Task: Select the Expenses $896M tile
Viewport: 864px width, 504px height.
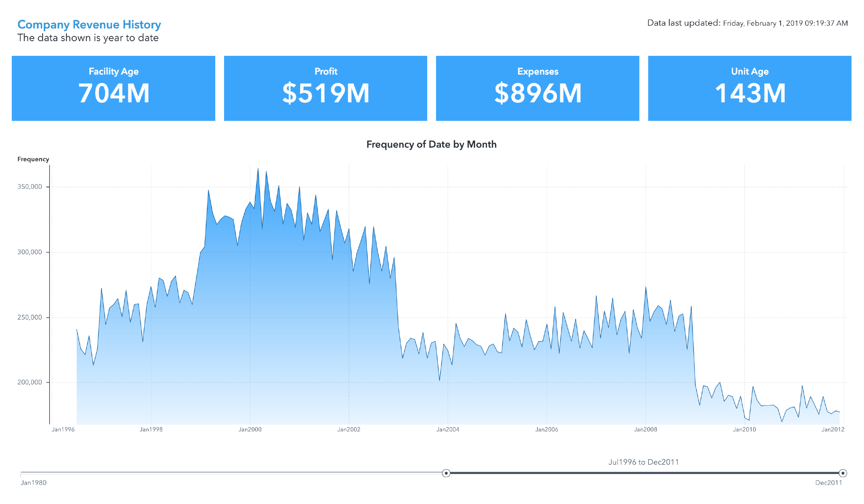Action: [537, 88]
